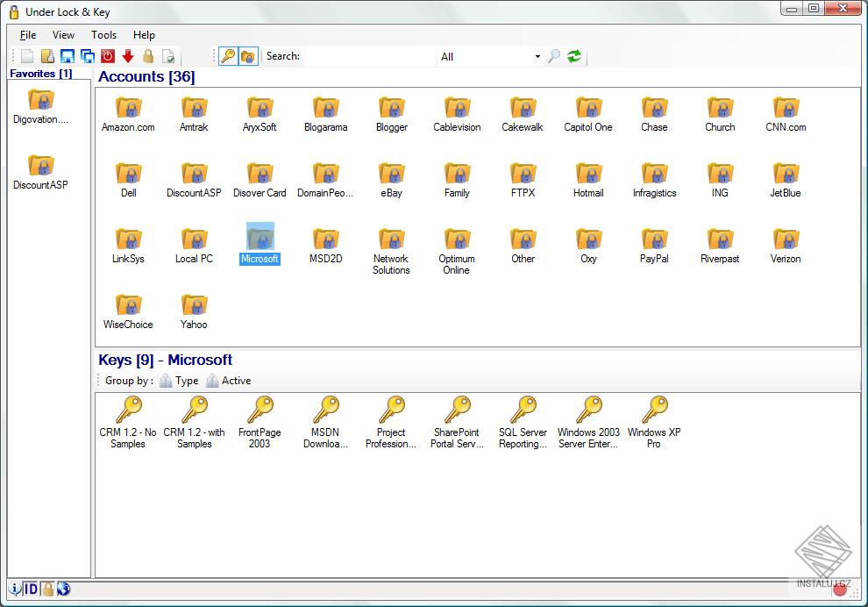Open the View menu
Image resolution: width=868 pixels, height=607 pixels.
point(63,35)
